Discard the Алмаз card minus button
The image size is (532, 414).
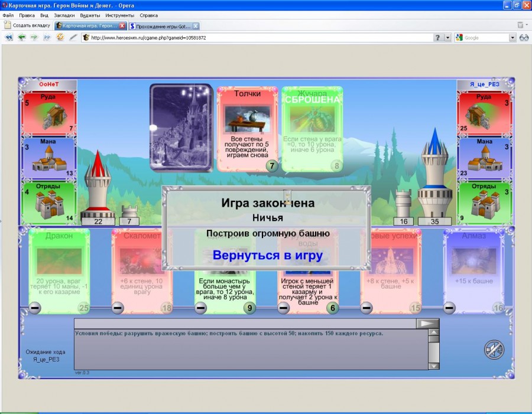[449, 308]
